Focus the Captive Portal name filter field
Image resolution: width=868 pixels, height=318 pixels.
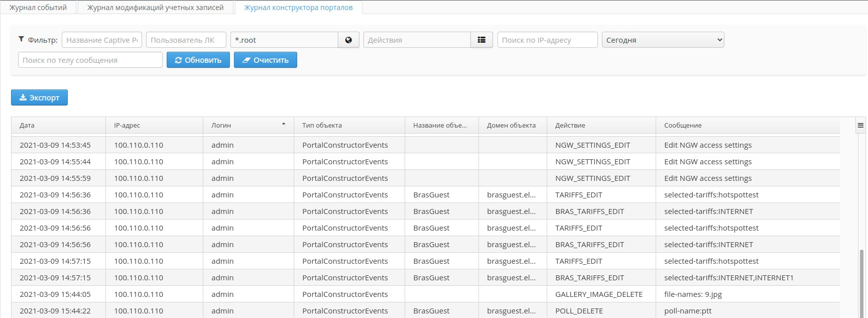tap(102, 40)
